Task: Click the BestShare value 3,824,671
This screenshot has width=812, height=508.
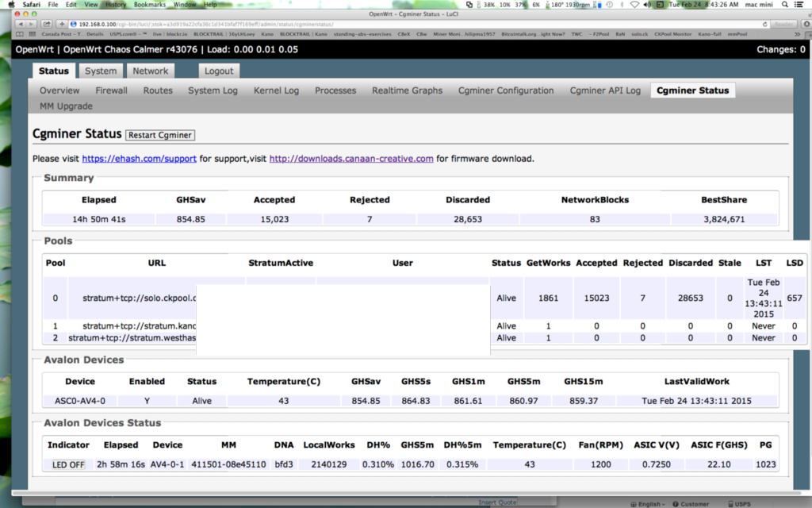Action: 724,219
